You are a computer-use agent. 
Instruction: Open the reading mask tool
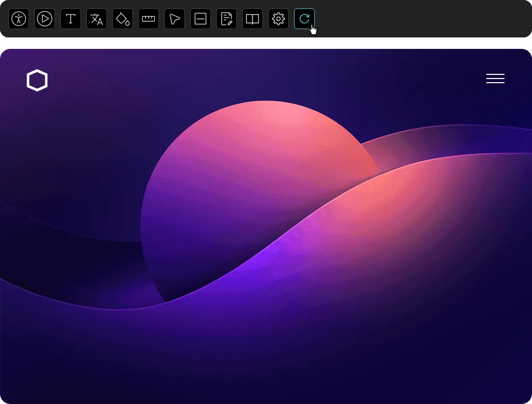pos(200,19)
